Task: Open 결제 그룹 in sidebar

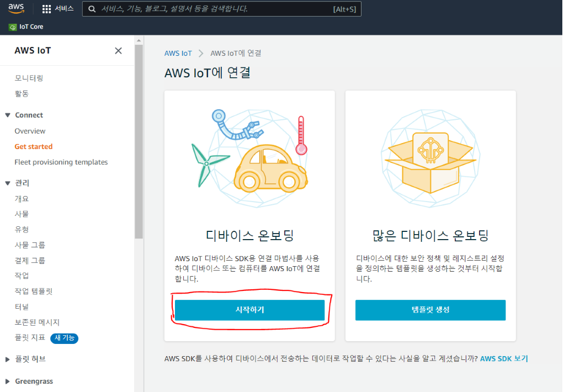Action: [30, 260]
